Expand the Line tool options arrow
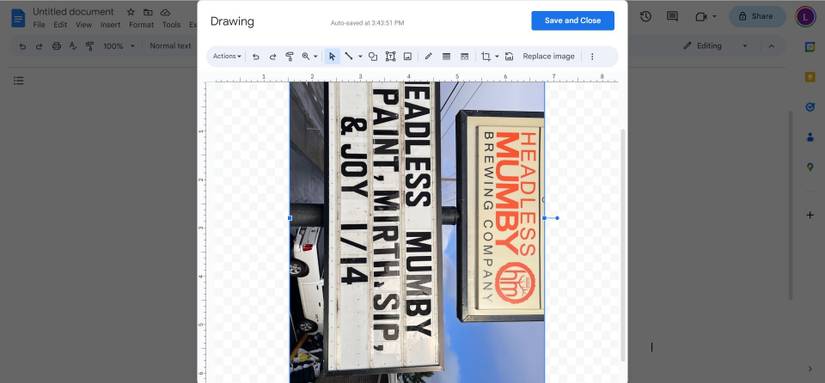 pyautogui.click(x=360, y=56)
